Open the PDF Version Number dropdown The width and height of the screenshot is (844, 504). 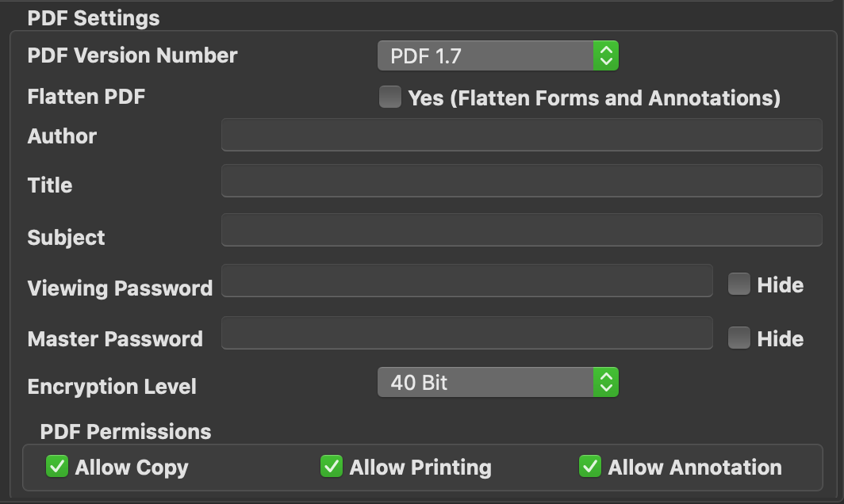pyautogui.click(x=497, y=55)
